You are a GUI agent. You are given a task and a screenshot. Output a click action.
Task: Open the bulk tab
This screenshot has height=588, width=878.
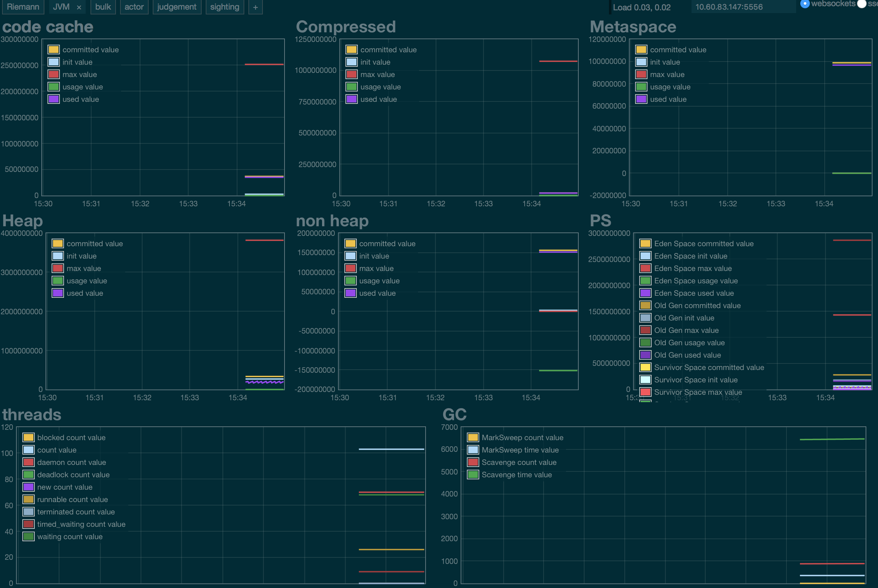pyautogui.click(x=103, y=7)
